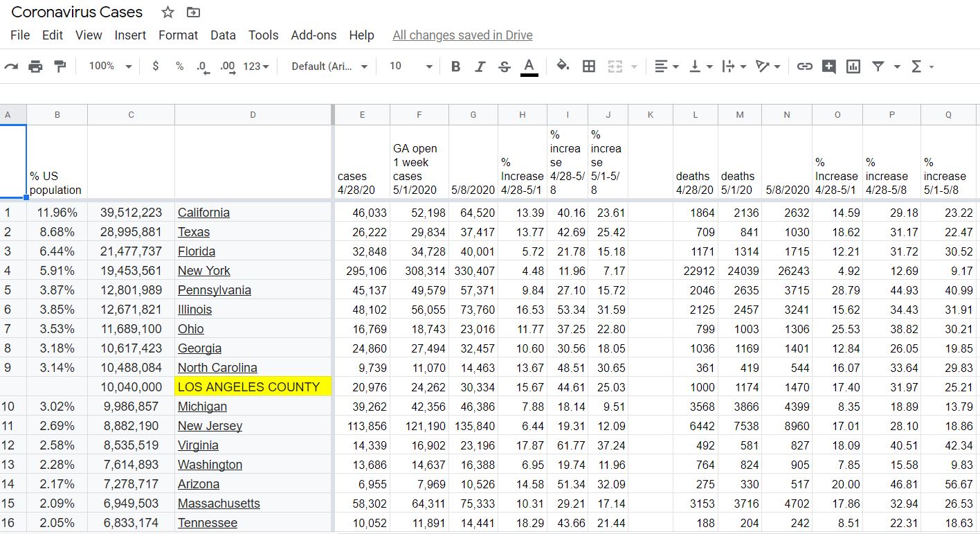Star the Coronavirus Cases spreadsheet
Viewport: 980px width, 534px height.
pos(167,12)
